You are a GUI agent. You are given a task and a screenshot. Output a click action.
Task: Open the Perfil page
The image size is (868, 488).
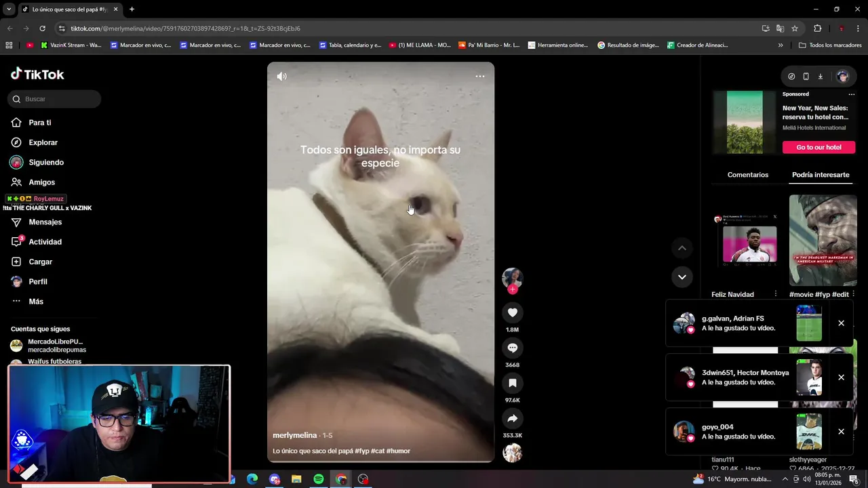tap(38, 281)
